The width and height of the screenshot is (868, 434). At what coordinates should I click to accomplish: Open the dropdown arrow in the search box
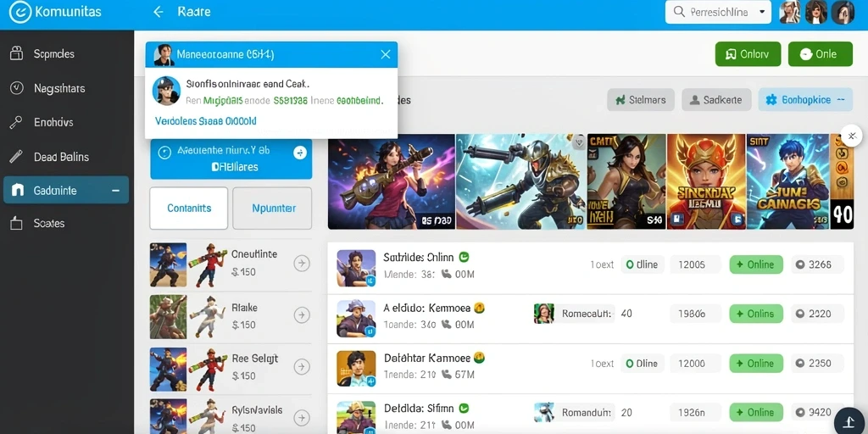[762, 12]
